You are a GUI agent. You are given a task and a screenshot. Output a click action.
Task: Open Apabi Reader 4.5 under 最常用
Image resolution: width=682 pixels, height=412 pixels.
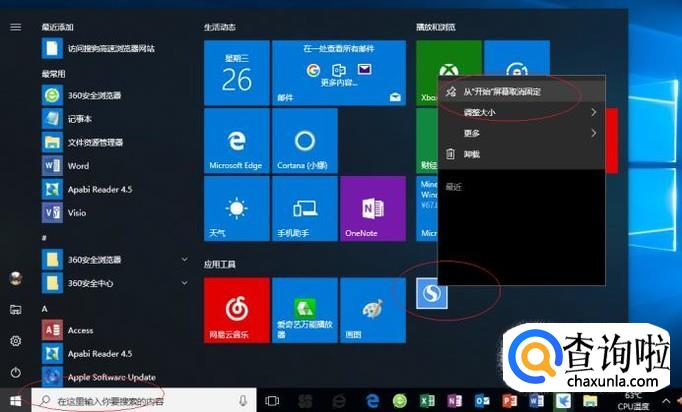(x=115, y=189)
